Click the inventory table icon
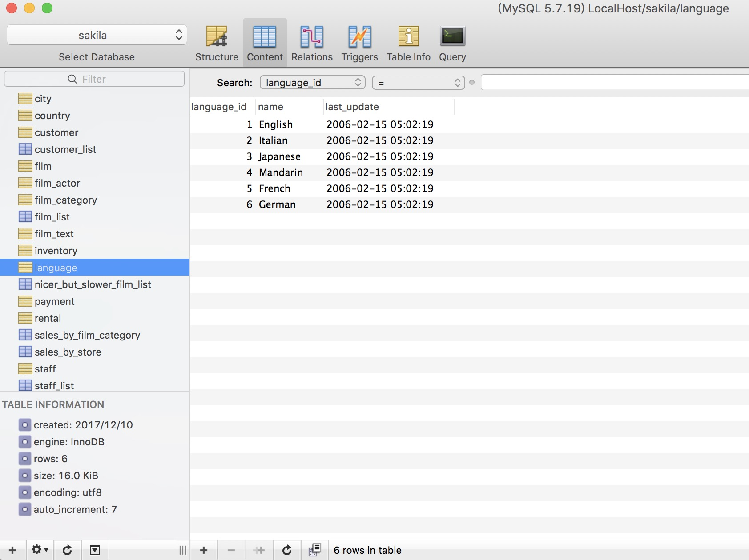749x560 pixels. 25,250
